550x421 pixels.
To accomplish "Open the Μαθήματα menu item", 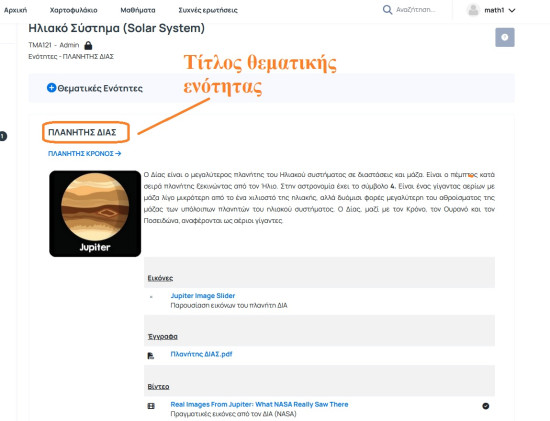I will [138, 10].
